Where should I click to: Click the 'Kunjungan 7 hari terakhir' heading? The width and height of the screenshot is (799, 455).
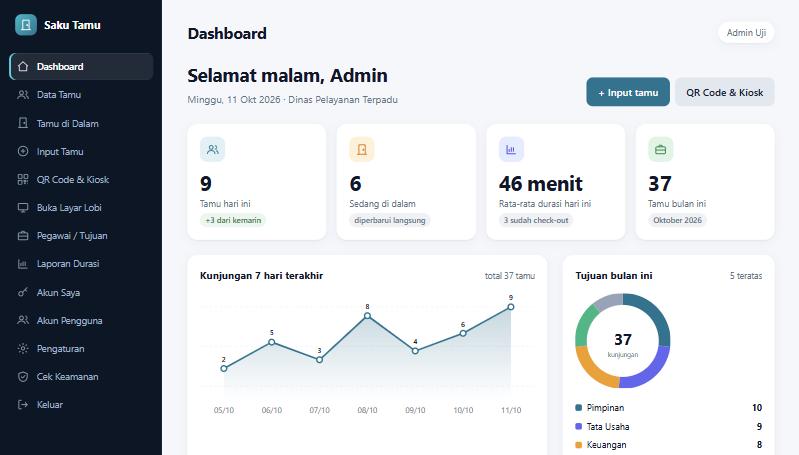261,276
